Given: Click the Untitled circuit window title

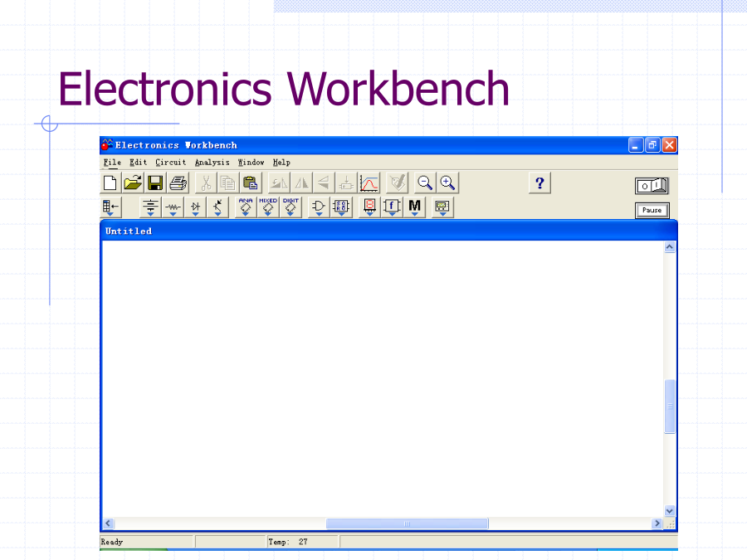Looking at the screenshot, I should coord(129,231).
